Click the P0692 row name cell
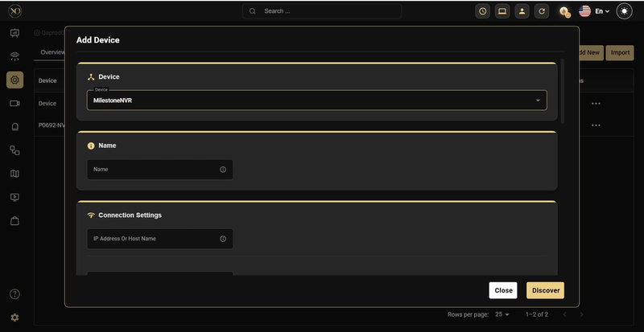644x332 pixels. click(52, 125)
